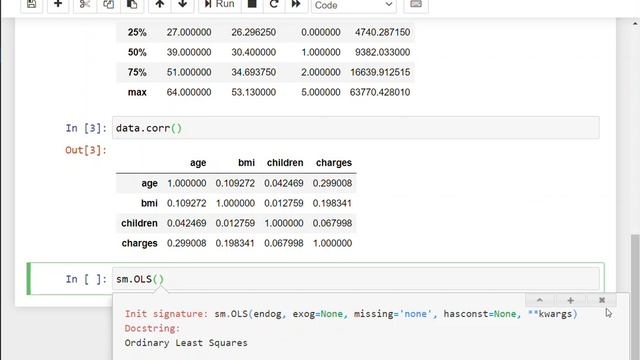Click the value 0.198341 in the bmi row

tap(332, 203)
